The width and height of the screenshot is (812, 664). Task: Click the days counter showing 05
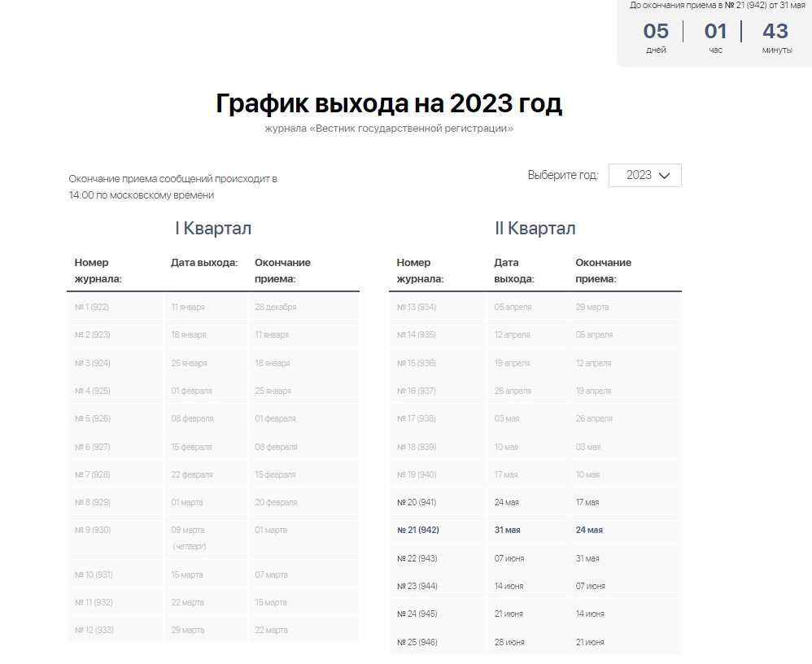point(656,32)
